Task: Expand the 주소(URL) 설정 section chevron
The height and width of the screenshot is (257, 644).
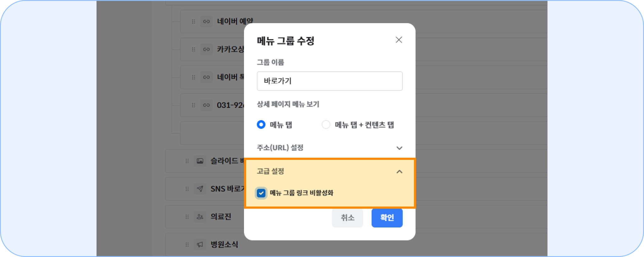Action: [399, 148]
